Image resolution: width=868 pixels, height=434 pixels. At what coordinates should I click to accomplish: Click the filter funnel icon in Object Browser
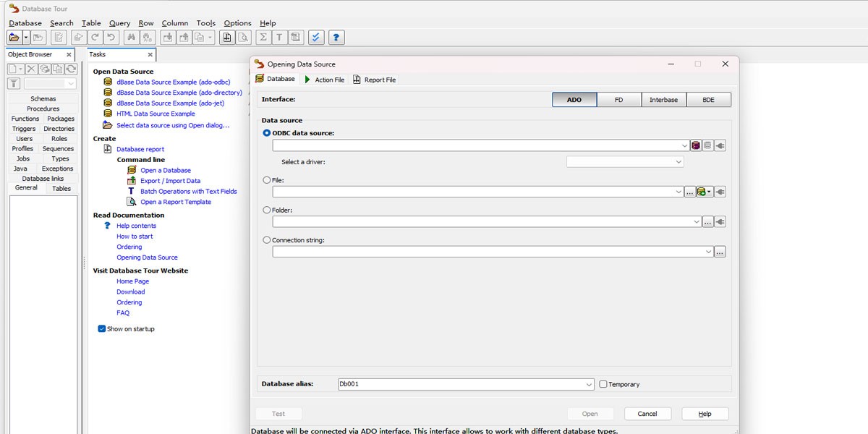point(13,83)
